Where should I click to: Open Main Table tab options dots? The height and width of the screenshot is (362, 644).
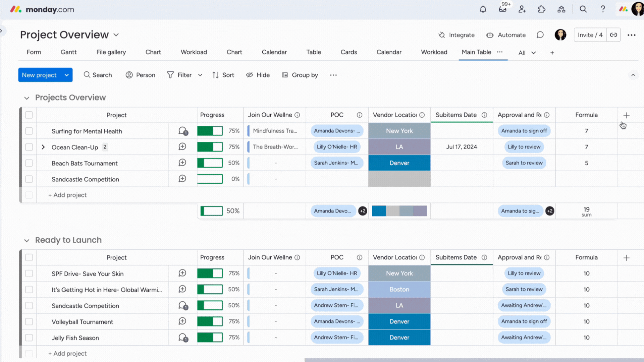(500, 52)
